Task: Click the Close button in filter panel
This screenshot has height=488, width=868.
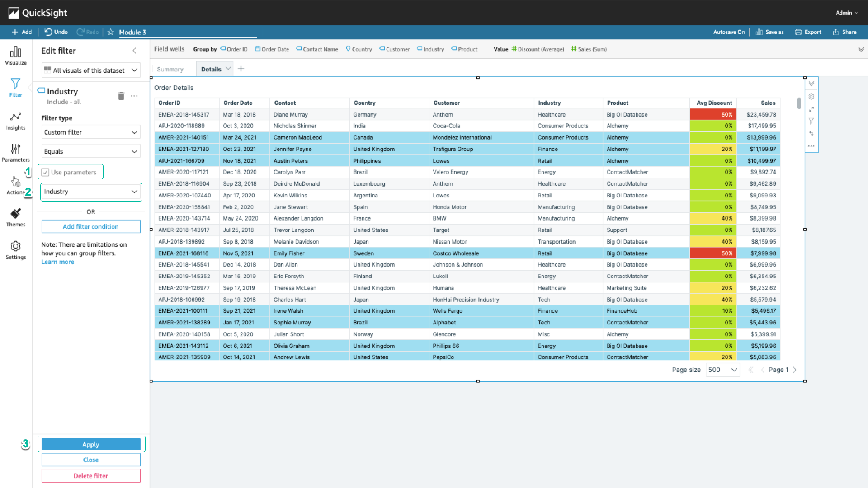Action: pyautogui.click(x=91, y=460)
